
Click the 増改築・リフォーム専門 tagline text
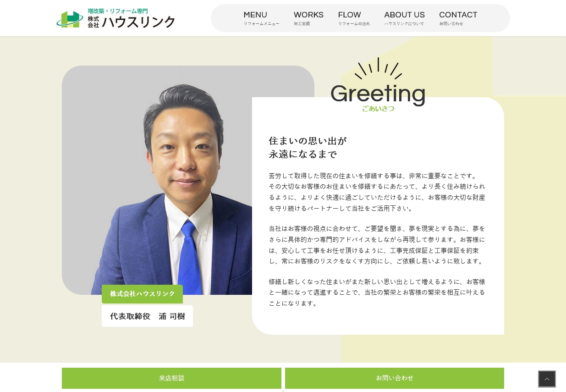point(118,11)
